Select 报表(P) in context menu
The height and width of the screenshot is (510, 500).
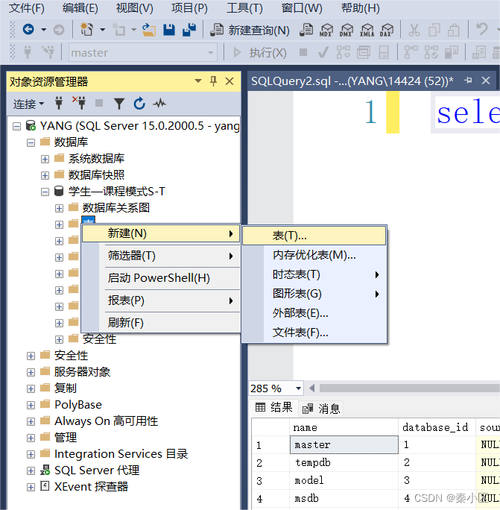click(161, 301)
